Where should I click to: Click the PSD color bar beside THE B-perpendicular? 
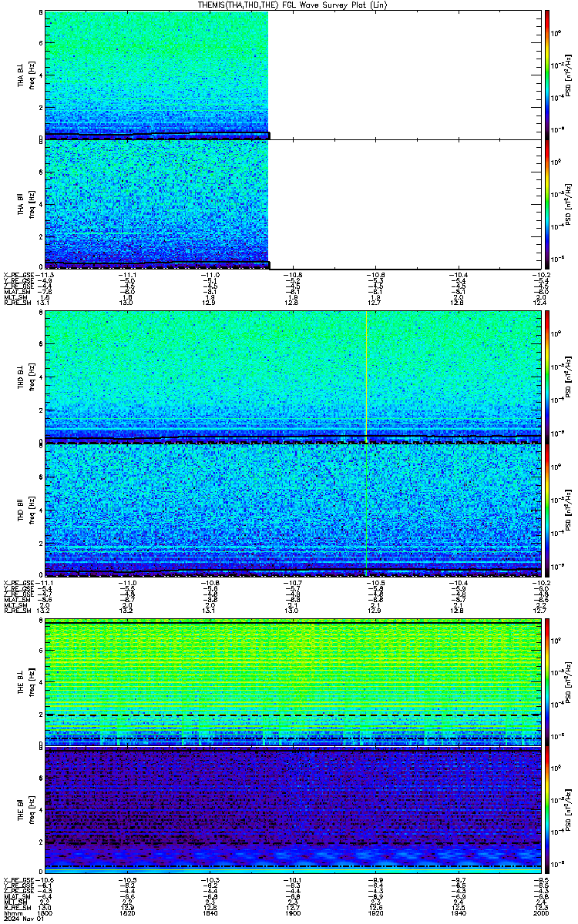click(x=548, y=682)
